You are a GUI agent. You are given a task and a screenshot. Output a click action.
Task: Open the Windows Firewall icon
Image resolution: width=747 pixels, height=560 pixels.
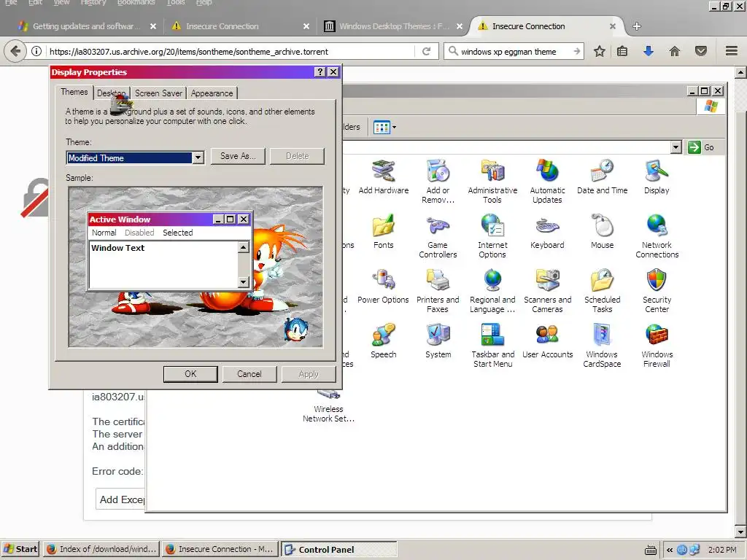click(657, 346)
